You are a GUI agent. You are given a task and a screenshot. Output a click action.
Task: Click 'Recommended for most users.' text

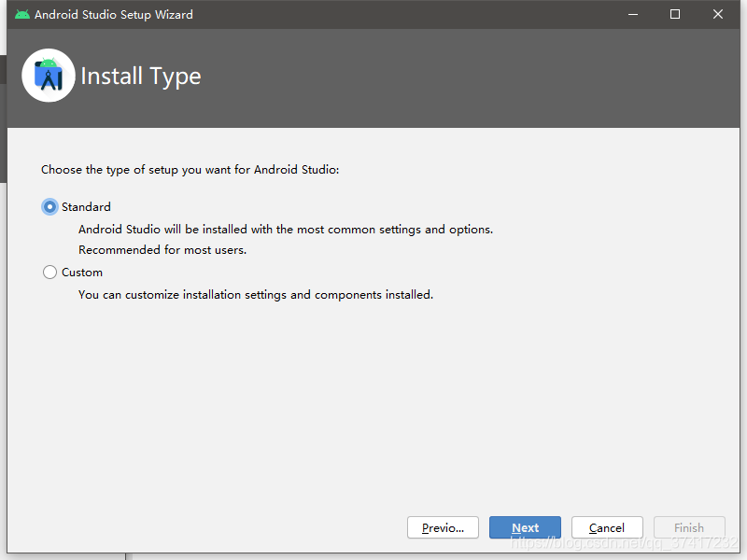pos(162,250)
